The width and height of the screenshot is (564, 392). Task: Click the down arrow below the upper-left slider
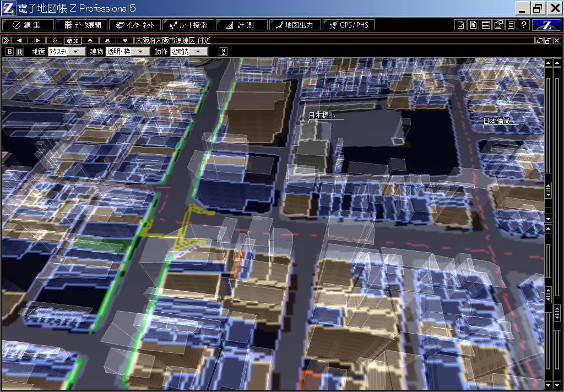point(548,219)
